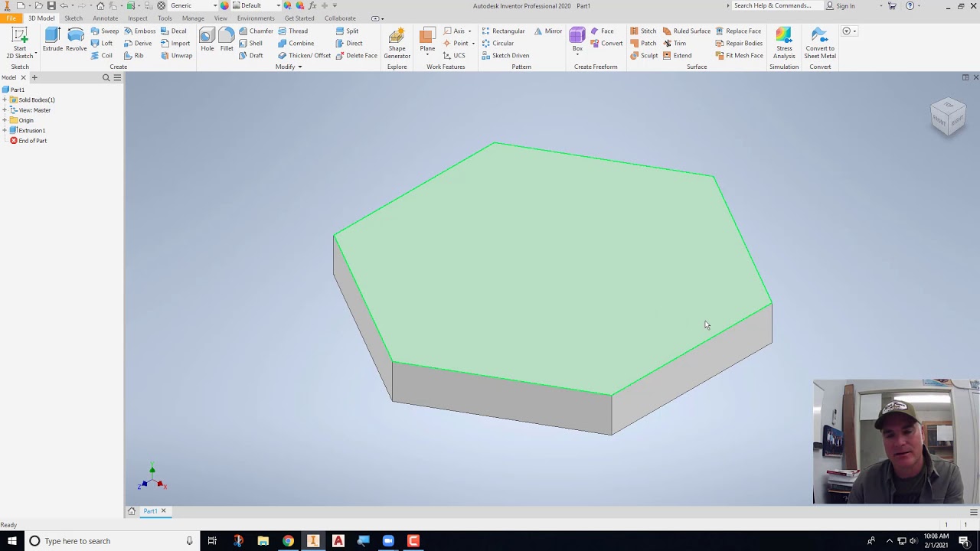The height and width of the screenshot is (551, 980).
Task: Select End of Part marker
Action: coord(28,141)
